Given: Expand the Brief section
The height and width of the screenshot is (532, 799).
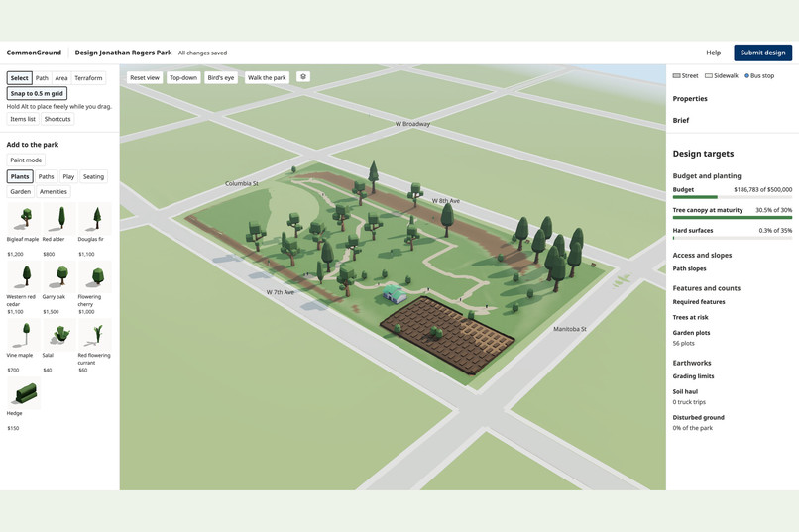Looking at the screenshot, I should click(x=681, y=120).
